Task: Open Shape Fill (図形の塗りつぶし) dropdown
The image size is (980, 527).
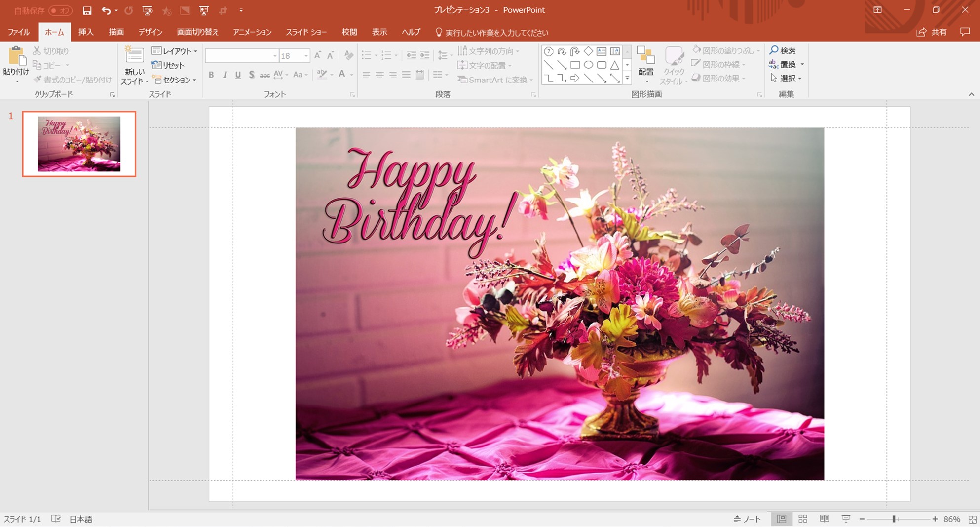Action: pyautogui.click(x=726, y=50)
